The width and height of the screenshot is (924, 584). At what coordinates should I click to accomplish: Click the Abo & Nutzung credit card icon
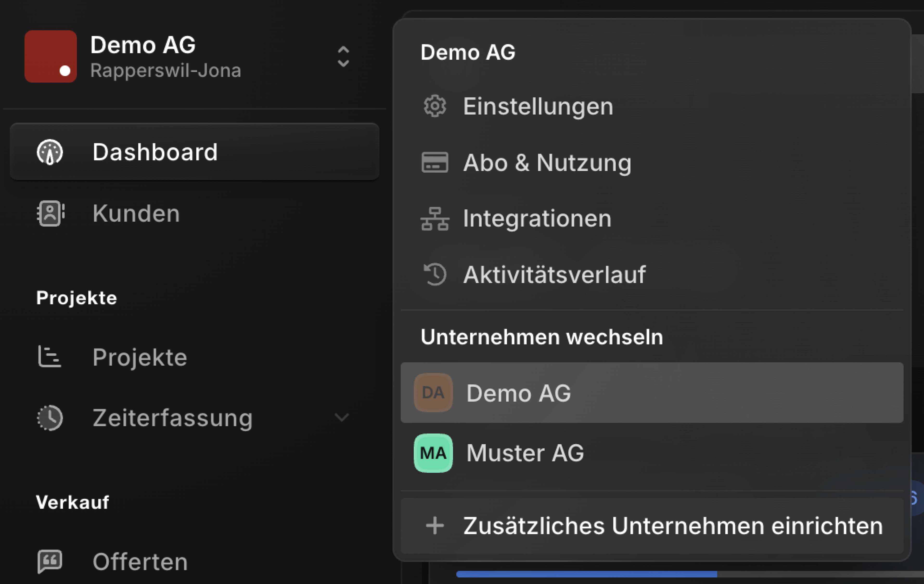click(x=435, y=162)
